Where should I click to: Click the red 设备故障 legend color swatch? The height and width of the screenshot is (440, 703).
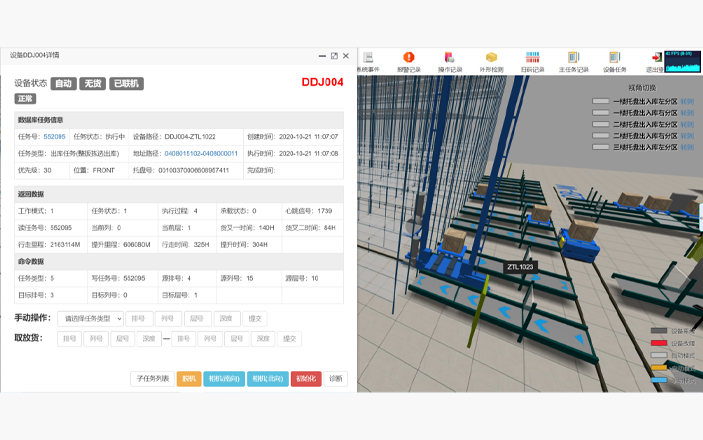(x=658, y=343)
